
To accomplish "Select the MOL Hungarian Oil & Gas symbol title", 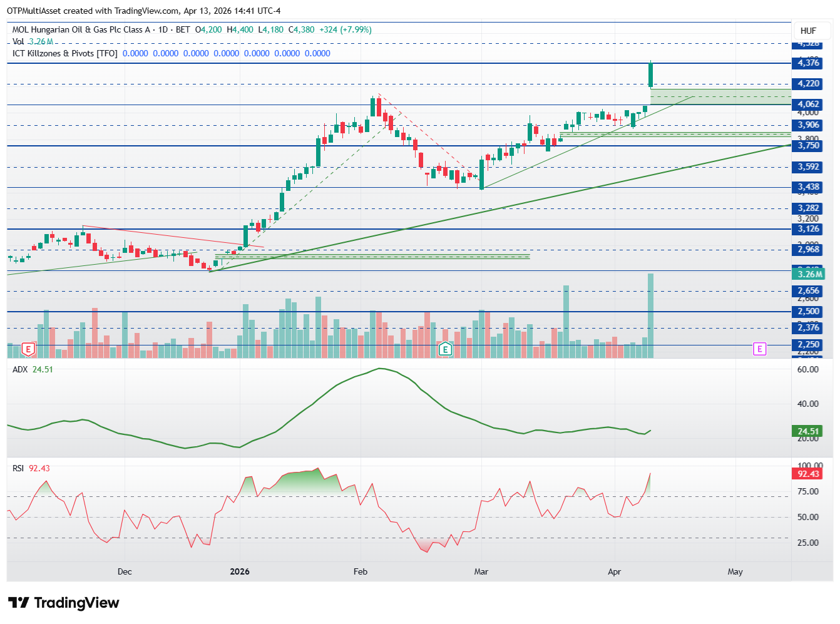I will (x=81, y=29).
